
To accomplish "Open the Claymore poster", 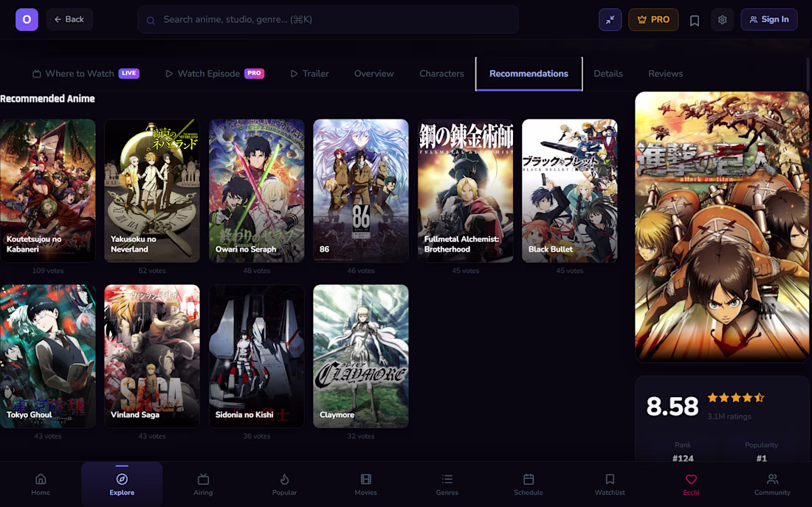I will 361,356.
